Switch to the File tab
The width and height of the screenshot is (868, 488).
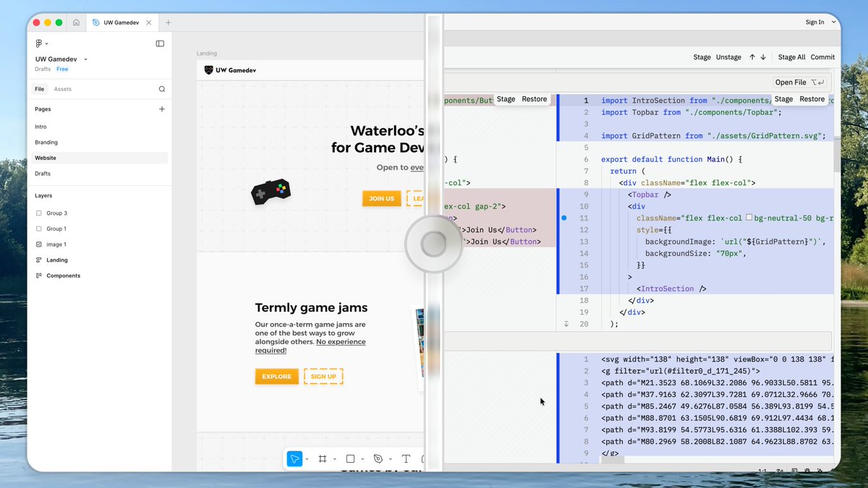click(x=40, y=89)
